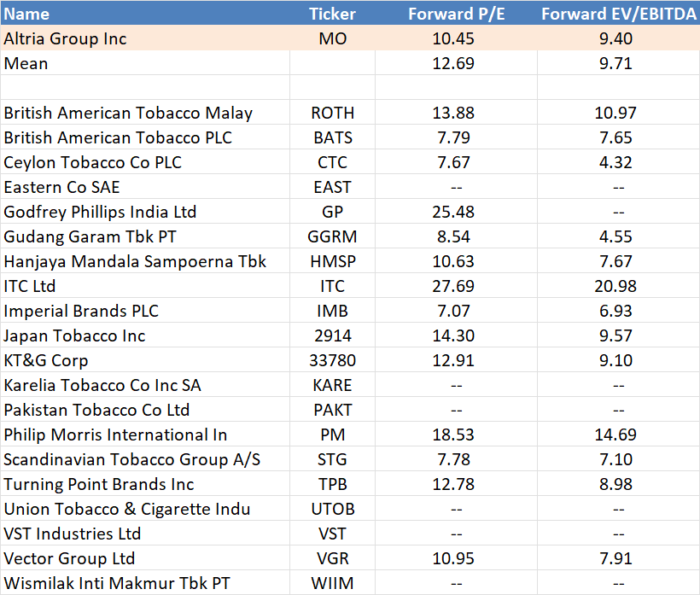Click the ROTH ticker cell

point(333,113)
